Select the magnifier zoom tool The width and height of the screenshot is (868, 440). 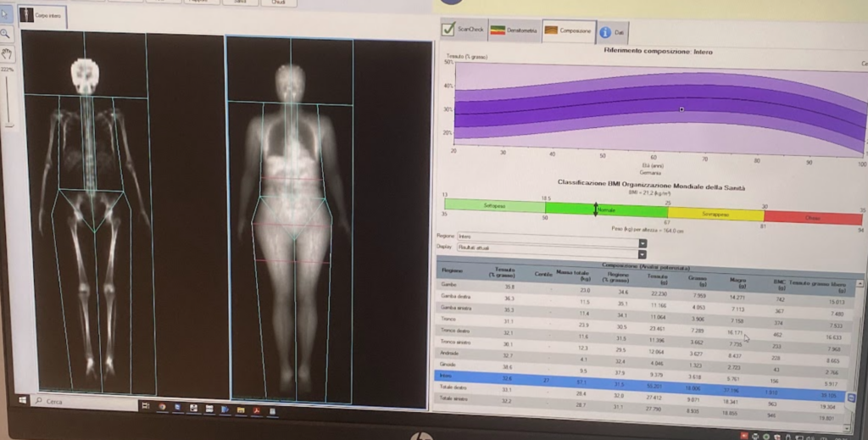[x=6, y=34]
